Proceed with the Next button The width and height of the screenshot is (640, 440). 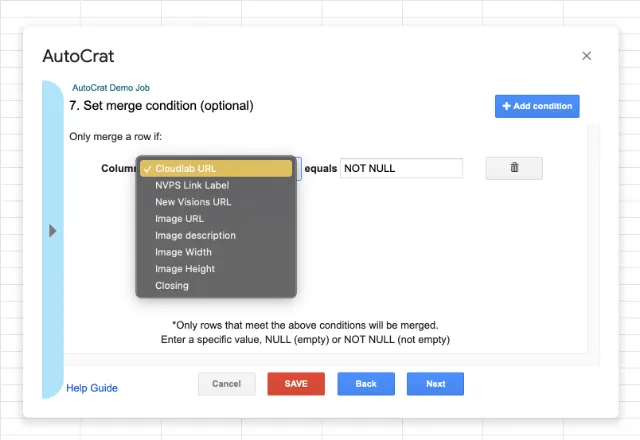click(x=435, y=384)
